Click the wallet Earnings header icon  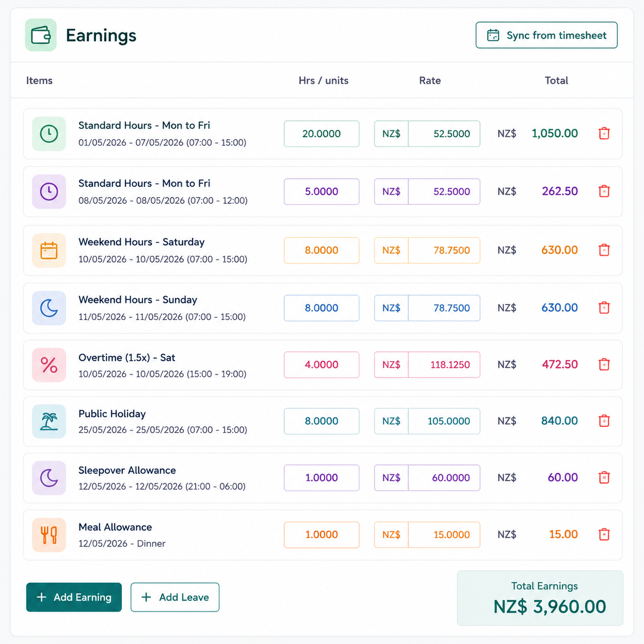(x=41, y=35)
